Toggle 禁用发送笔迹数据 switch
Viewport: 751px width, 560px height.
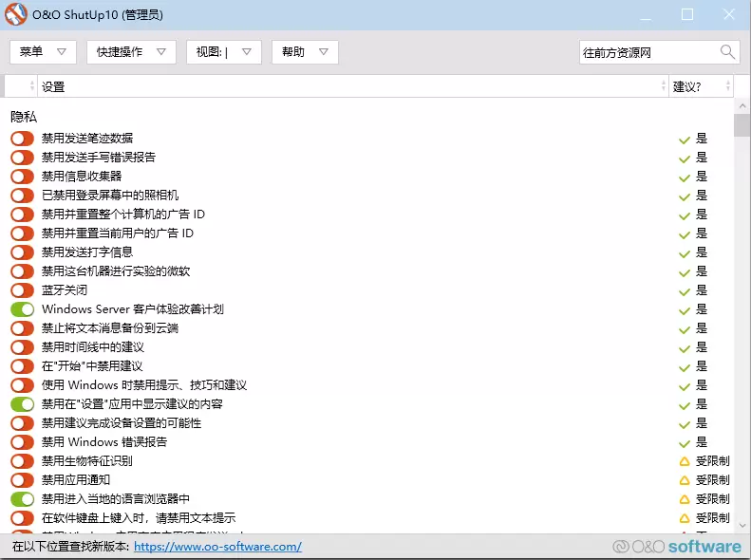[x=22, y=139]
